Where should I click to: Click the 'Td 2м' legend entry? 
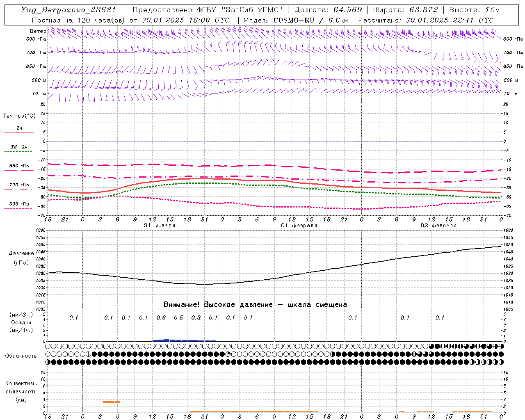19,147
